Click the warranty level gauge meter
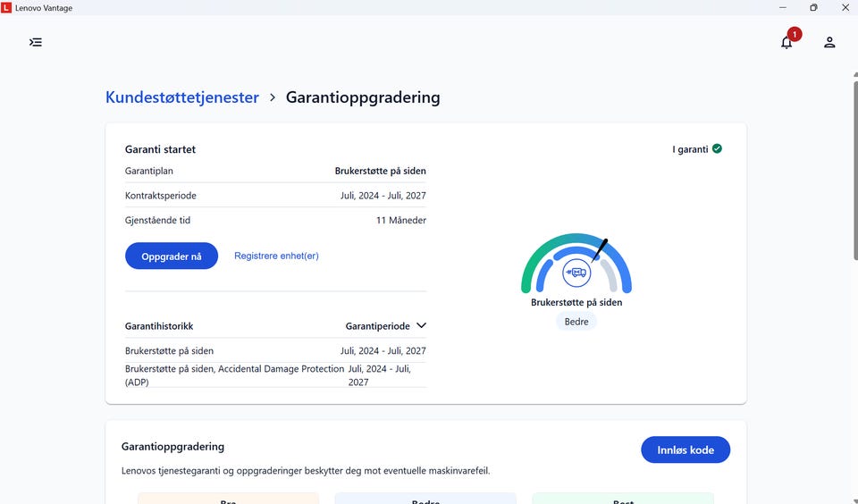Screen dimensions: 858x504 576,264
